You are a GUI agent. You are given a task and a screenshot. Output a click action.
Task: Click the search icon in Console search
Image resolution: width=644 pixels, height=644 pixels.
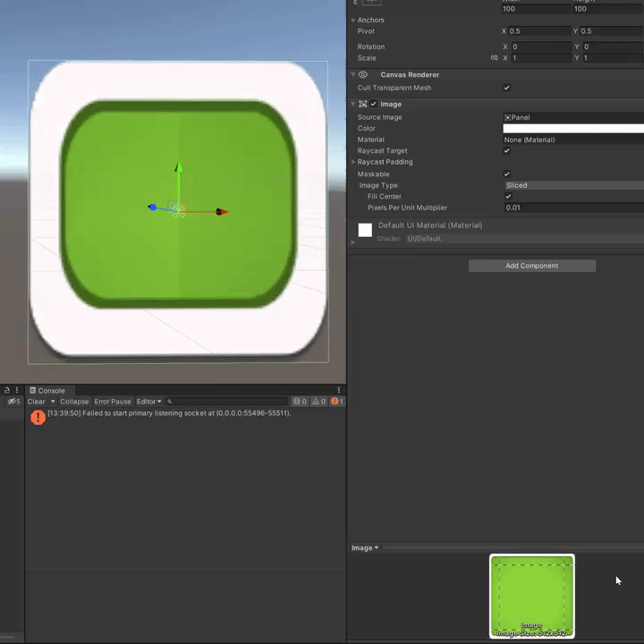[169, 402]
